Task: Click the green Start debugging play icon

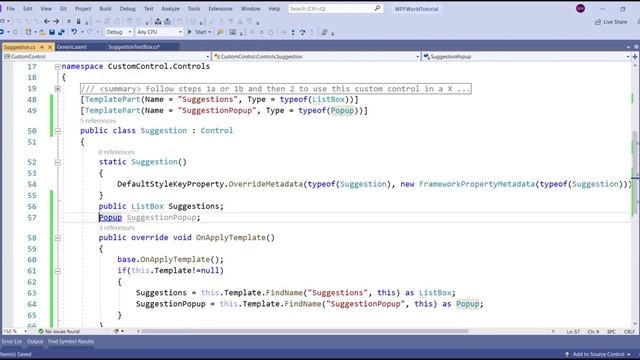Action: pyautogui.click(x=189, y=32)
